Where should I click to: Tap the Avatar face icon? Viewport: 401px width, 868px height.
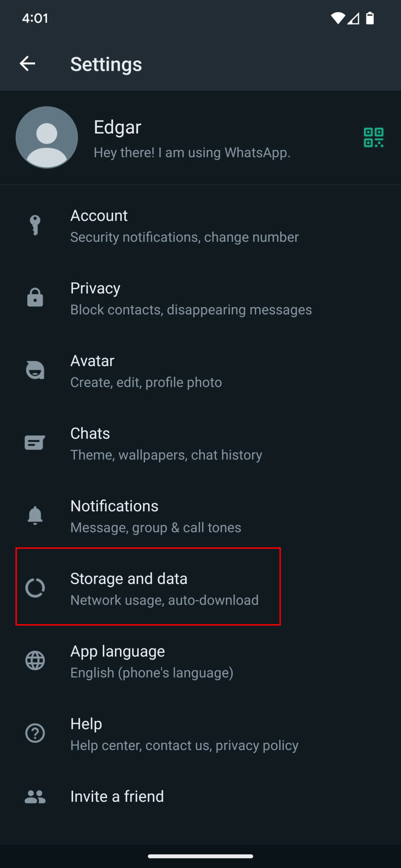click(35, 370)
